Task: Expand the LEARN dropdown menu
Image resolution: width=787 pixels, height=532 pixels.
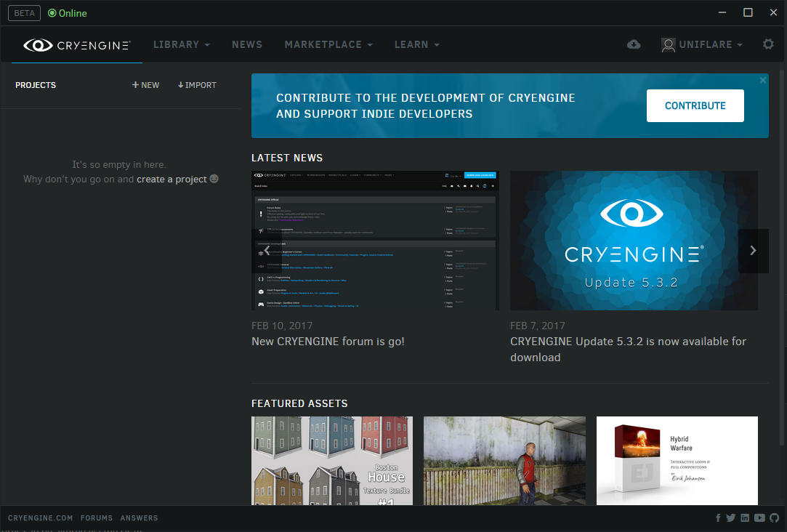Action: tap(416, 44)
